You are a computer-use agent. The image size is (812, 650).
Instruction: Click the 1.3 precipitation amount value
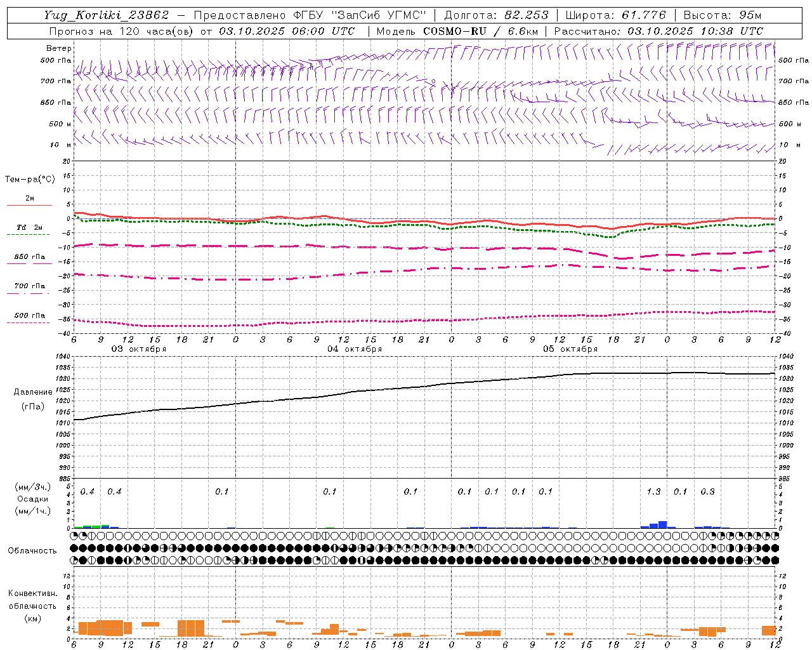(x=653, y=491)
